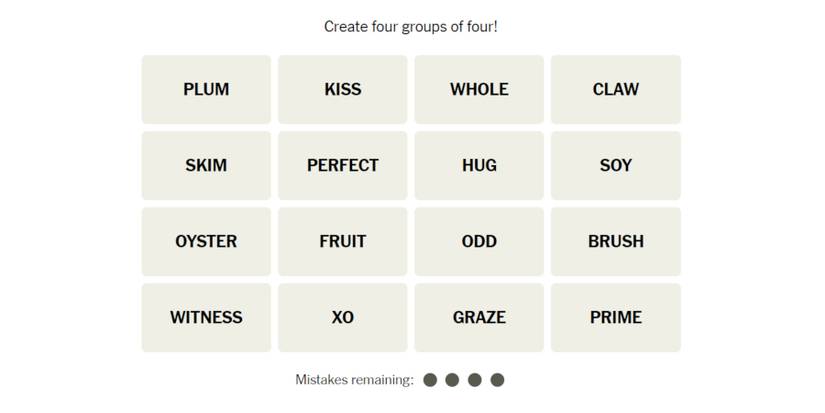The height and width of the screenshot is (413, 825).
Task: Click the SKIM word tile
Action: [206, 165]
